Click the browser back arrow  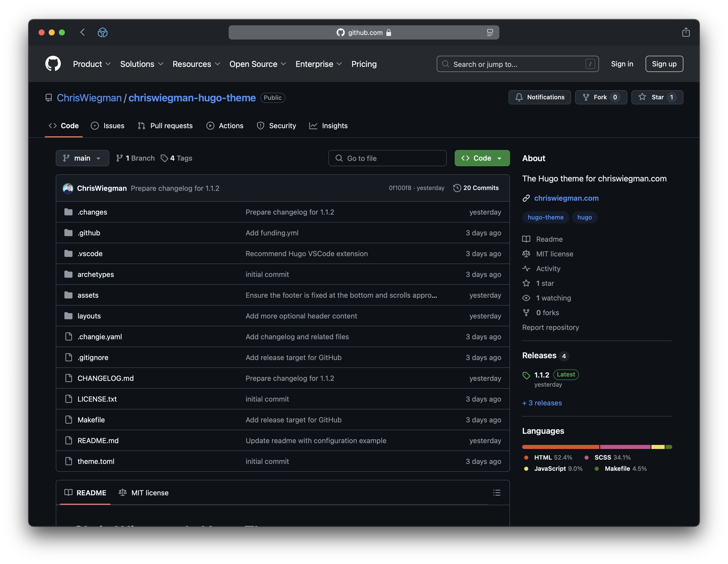pos(83,32)
